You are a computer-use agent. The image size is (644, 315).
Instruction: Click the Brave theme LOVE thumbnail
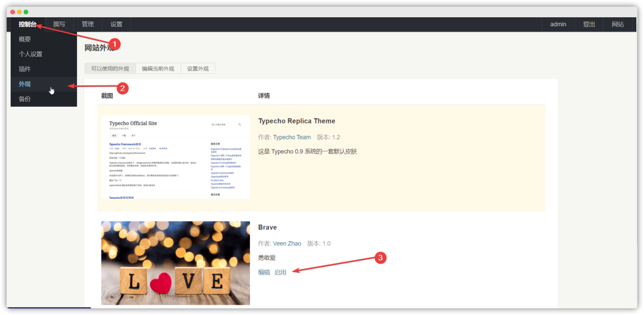pos(175,263)
